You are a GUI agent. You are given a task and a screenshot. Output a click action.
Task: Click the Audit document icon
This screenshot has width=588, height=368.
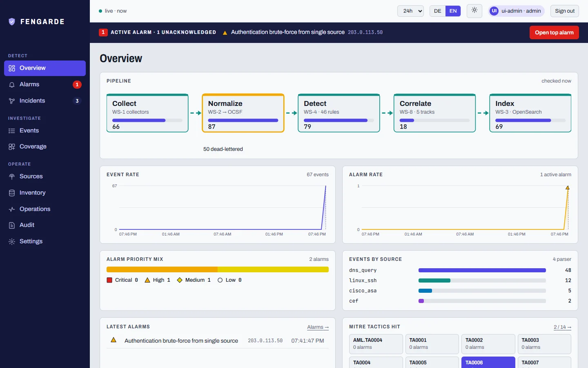pos(12,225)
